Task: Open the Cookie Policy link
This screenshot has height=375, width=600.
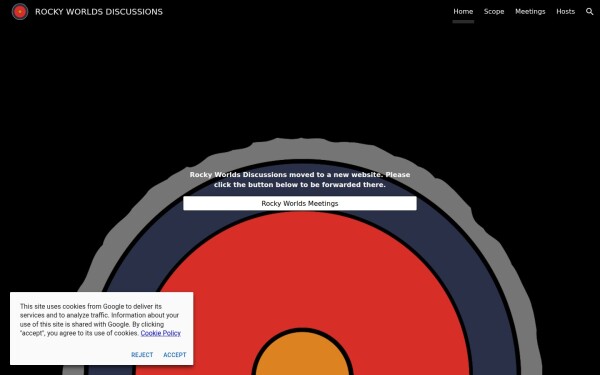Action: tap(160, 333)
